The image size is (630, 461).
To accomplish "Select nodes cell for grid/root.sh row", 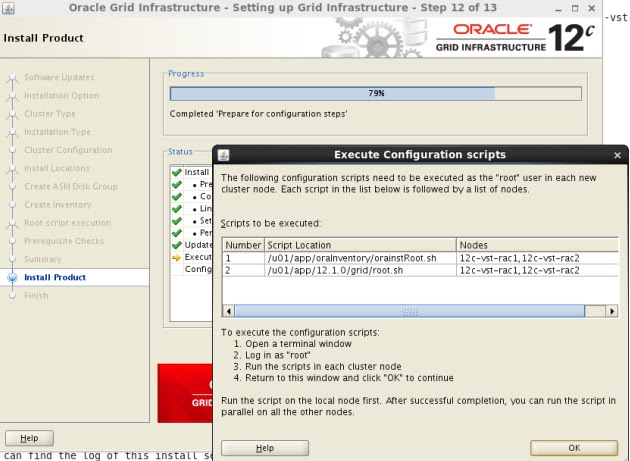I will tap(538, 270).
